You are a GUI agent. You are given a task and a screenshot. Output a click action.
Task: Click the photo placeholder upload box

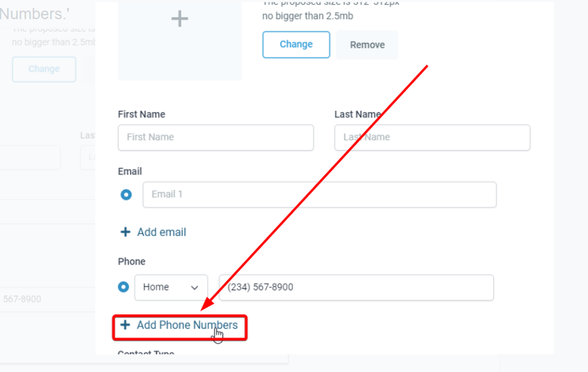[180, 40]
